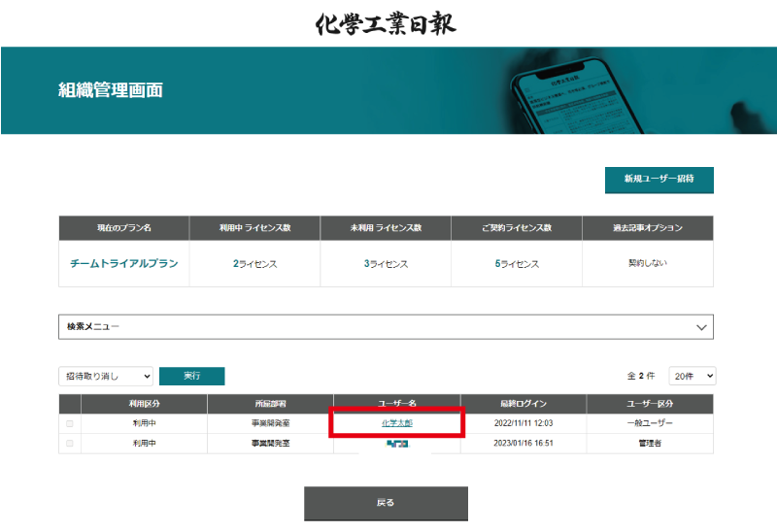Click the 全 2 件 result count
Viewport: 777px width, 532px height.
coord(641,376)
